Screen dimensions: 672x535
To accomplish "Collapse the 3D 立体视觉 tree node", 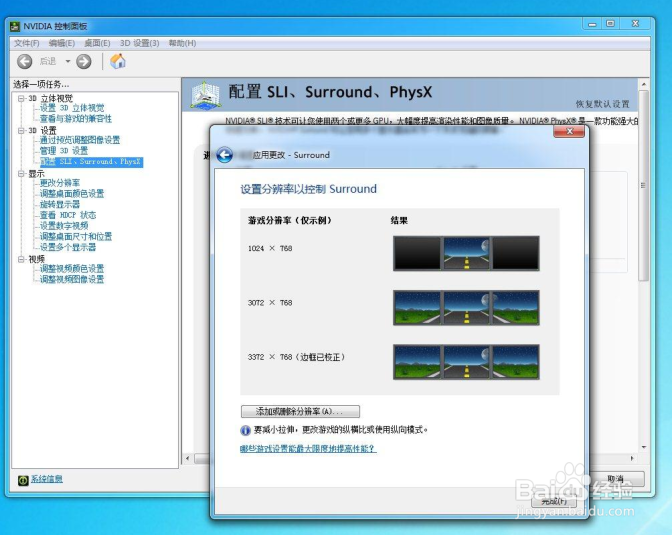I will click(21, 98).
